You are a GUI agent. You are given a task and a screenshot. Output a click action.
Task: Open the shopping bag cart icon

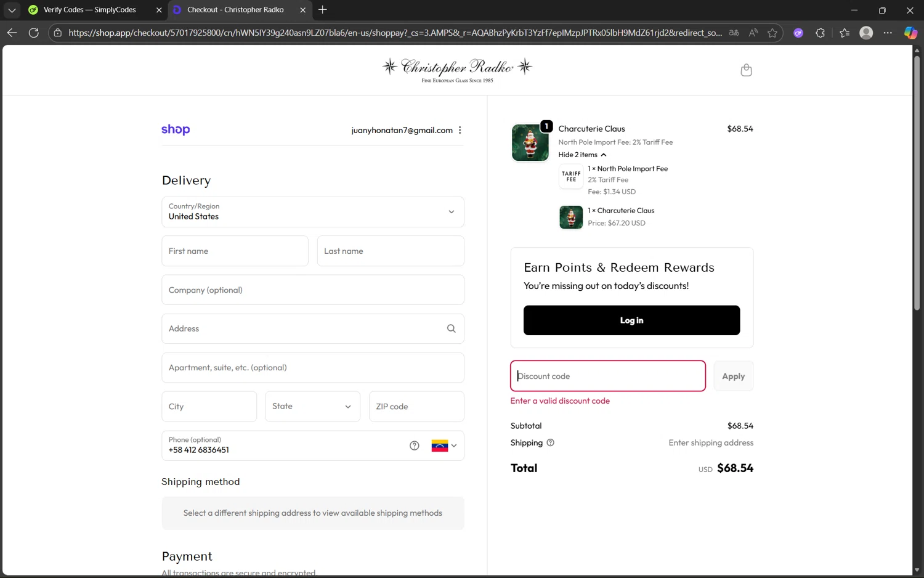pyautogui.click(x=746, y=70)
